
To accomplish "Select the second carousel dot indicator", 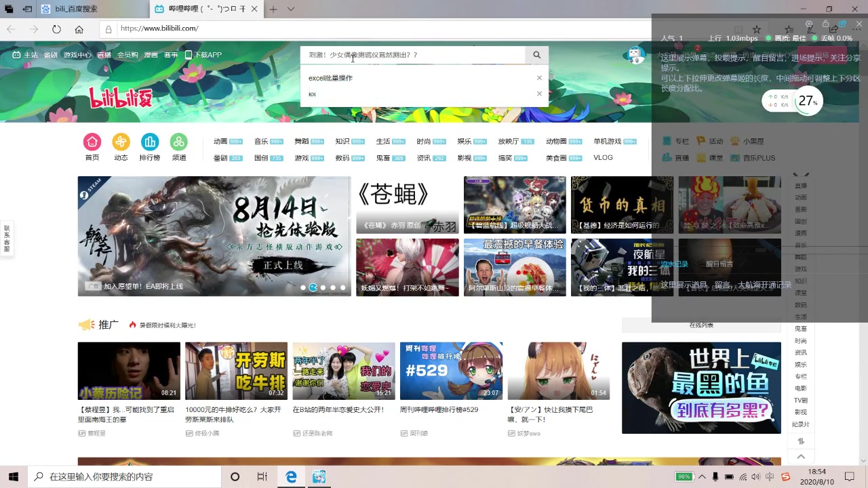I will (x=313, y=287).
